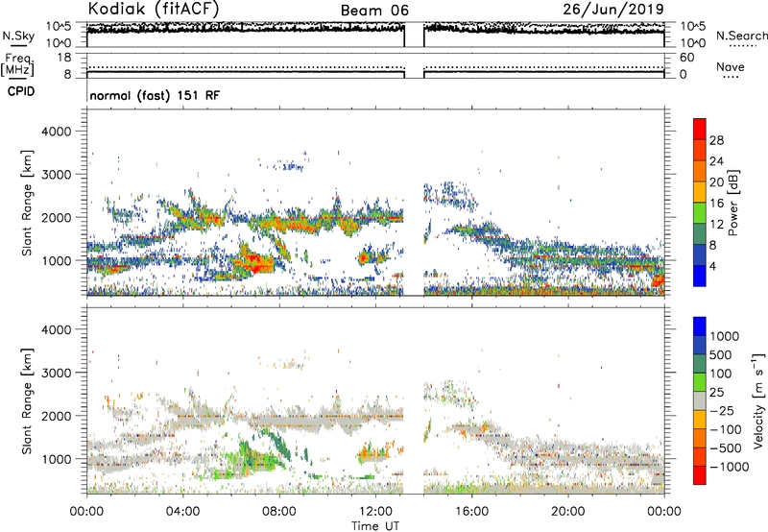Select the "normal (fast) 151 RF" mode text
Screen dimensions: 768x532
click(x=155, y=95)
